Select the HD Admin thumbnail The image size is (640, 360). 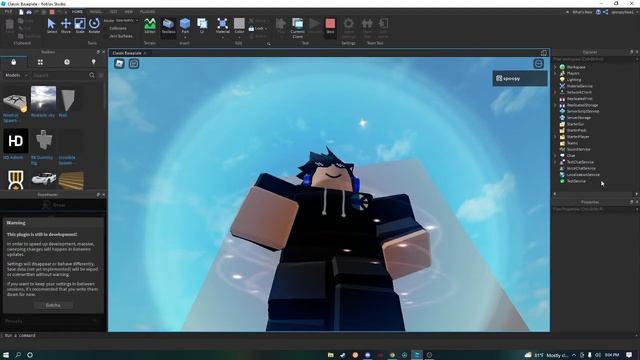(x=16, y=141)
